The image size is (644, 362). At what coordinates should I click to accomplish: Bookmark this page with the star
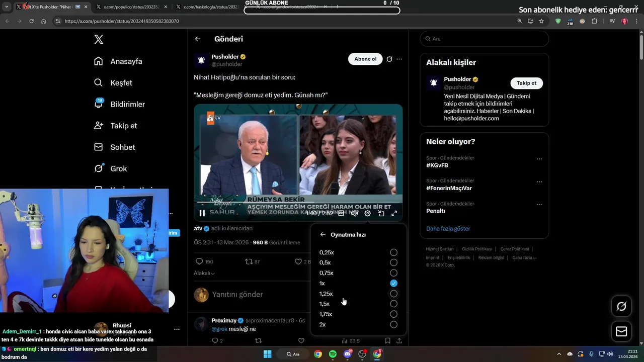(x=541, y=21)
